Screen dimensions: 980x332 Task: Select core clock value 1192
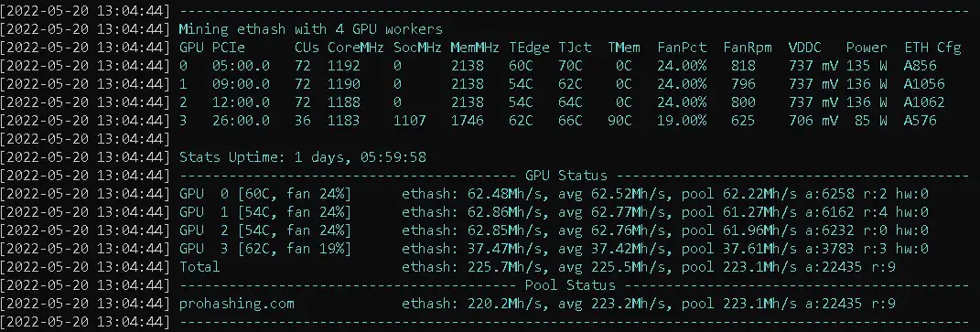click(x=343, y=66)
